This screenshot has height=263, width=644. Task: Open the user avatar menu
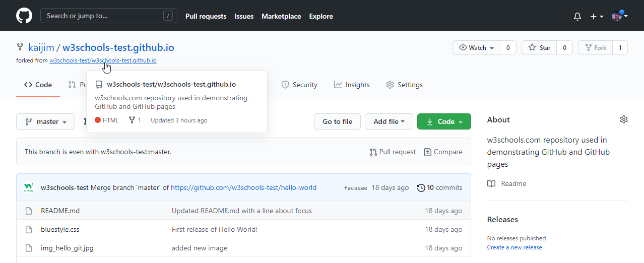tap(619, 16)
